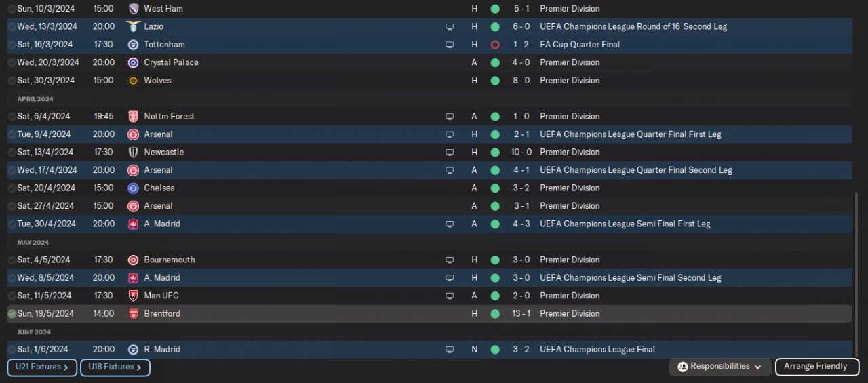
Task: Open the Crystal Palace team link
Action: click(172, 62)
